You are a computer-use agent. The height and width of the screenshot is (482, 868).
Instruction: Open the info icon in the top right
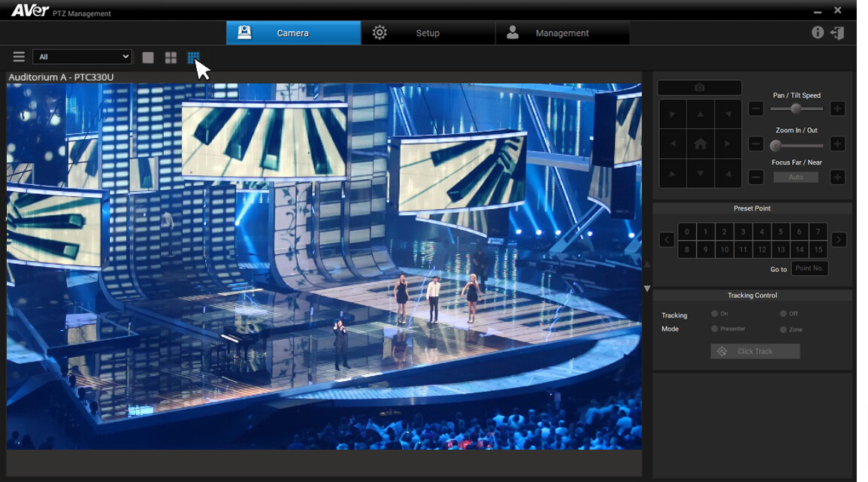(818, 32)
